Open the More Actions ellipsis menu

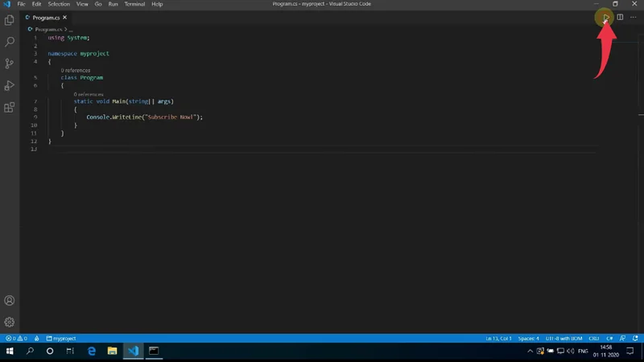(633, 17)
